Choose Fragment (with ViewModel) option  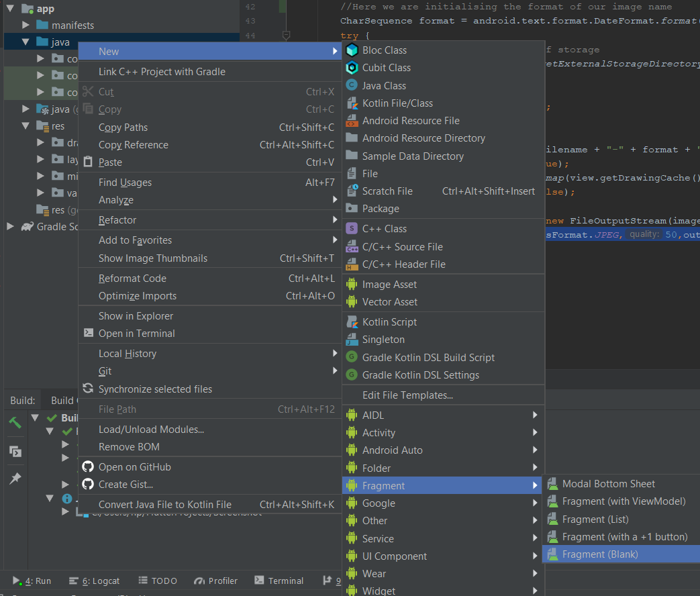(623, 501)
